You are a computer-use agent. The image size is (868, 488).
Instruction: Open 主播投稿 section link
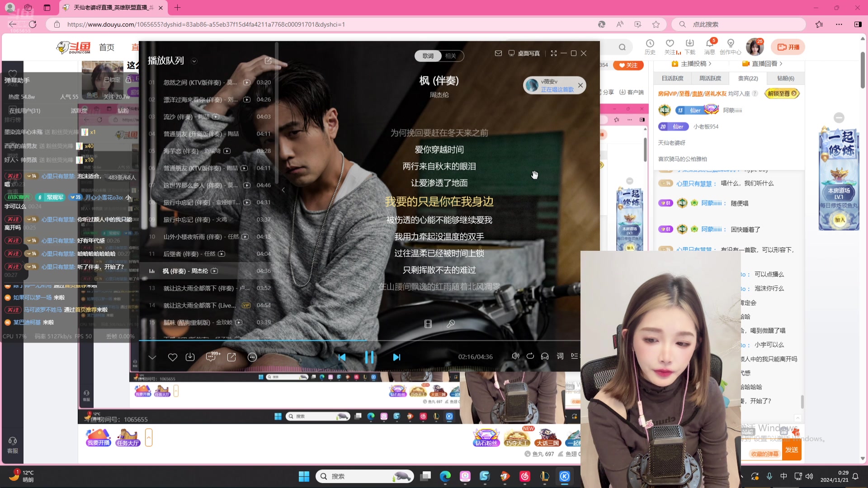[x=692, y=64]
